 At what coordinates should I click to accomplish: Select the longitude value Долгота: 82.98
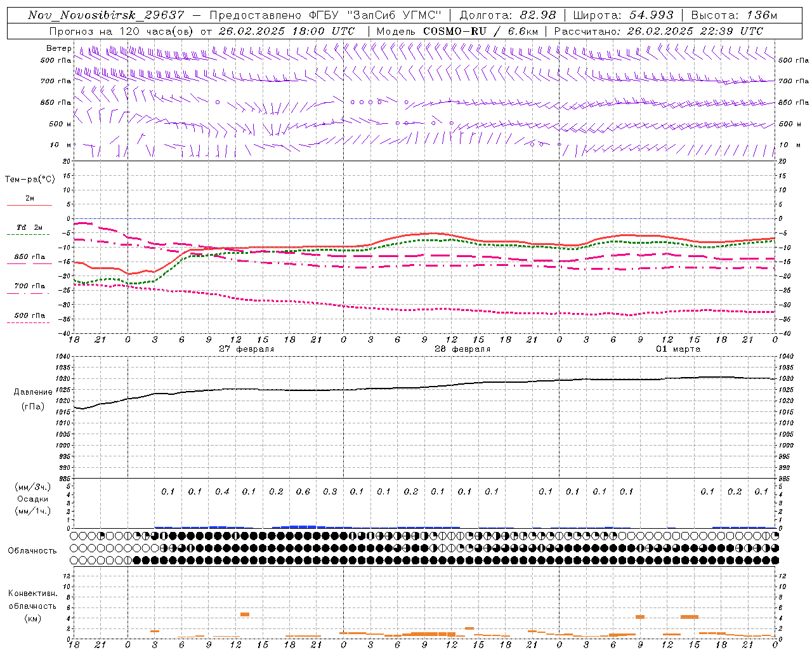click(x=507, y=15)
